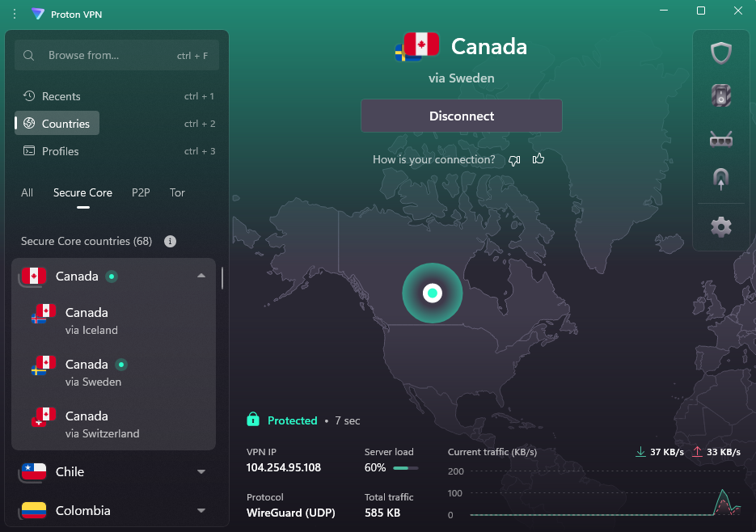This screenshot has width=756, height=532.
Task: Rate connection with thumbs up
Action: click(538, 158)
